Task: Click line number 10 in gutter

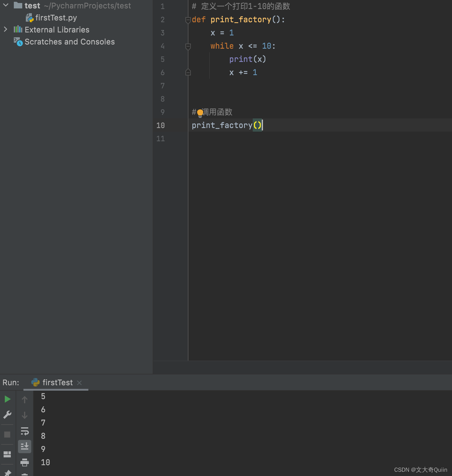Action: pos(160,125)
